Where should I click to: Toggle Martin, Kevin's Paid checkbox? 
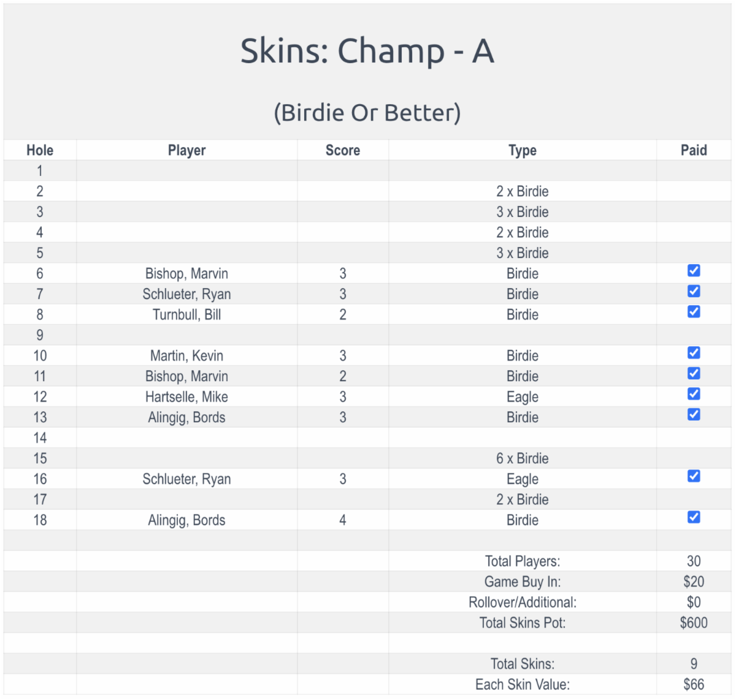pyautogui.click(x=694, y=353)
